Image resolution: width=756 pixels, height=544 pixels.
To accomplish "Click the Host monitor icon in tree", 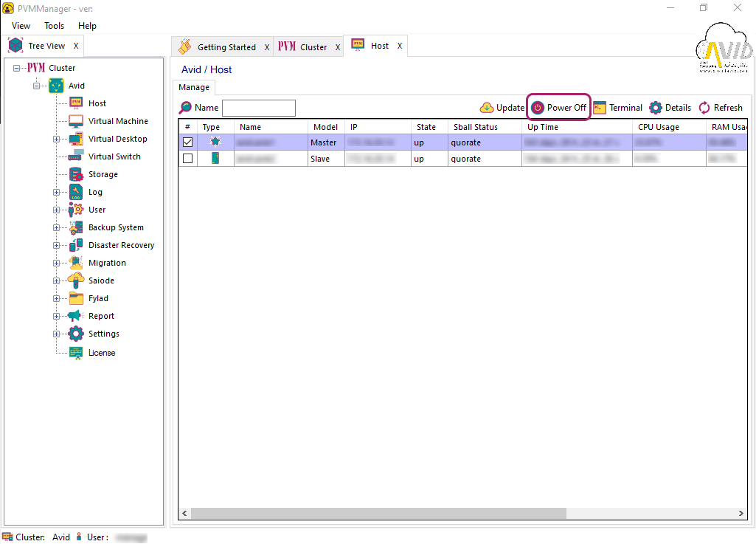I will click(x=76, y=103).
